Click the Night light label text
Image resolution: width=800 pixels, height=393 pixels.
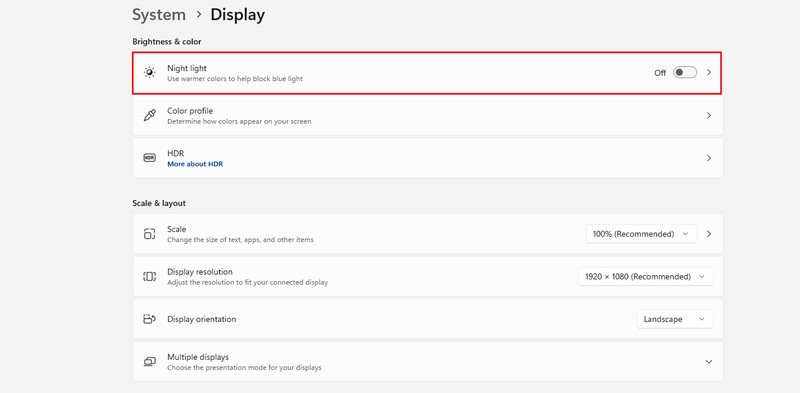click(187, 68)
